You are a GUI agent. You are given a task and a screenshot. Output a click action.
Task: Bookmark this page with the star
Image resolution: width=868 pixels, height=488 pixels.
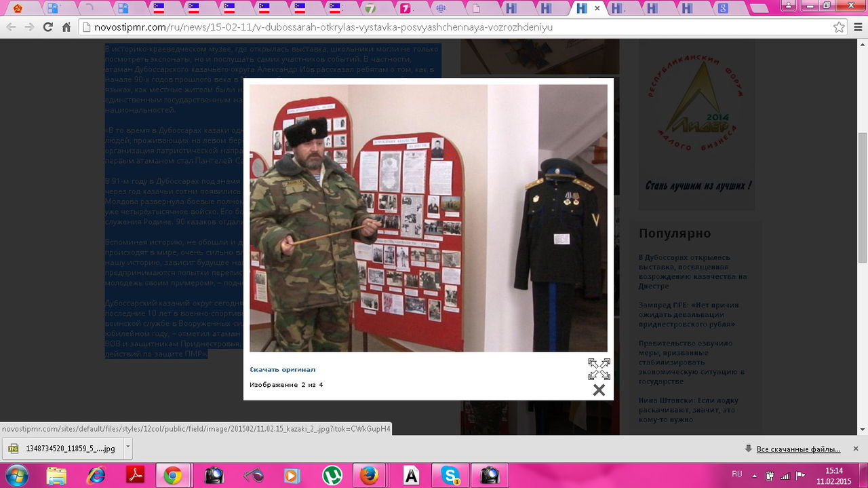[x=839, y=27]
